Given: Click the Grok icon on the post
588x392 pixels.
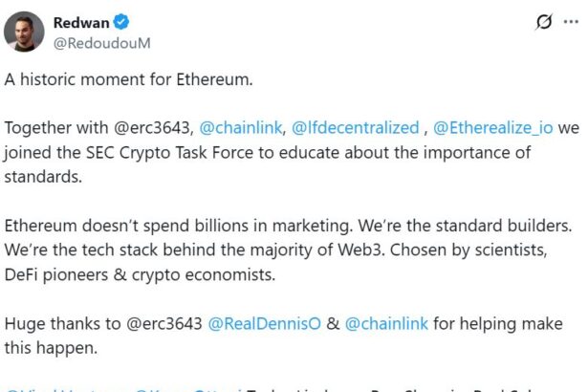Looking at the screenshot, I should click(545, 23).
